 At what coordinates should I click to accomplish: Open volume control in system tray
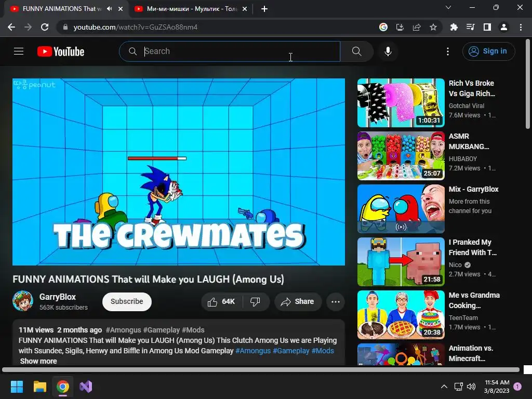(x=471, y=387)
